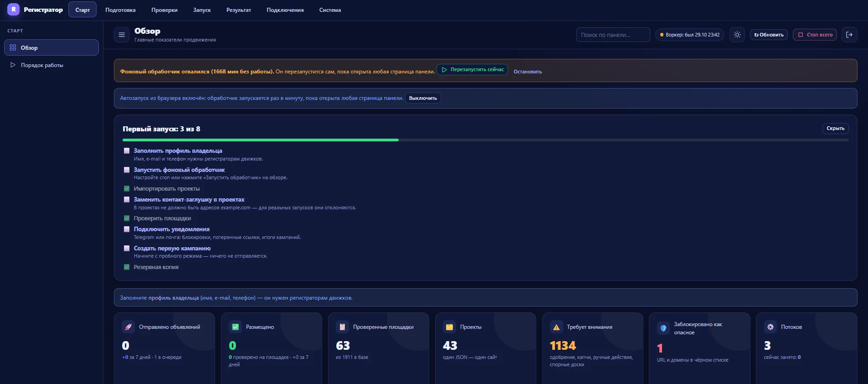868x384 pixels.
Task: Click the Воркер status indicator
Action: click(690, 35)
